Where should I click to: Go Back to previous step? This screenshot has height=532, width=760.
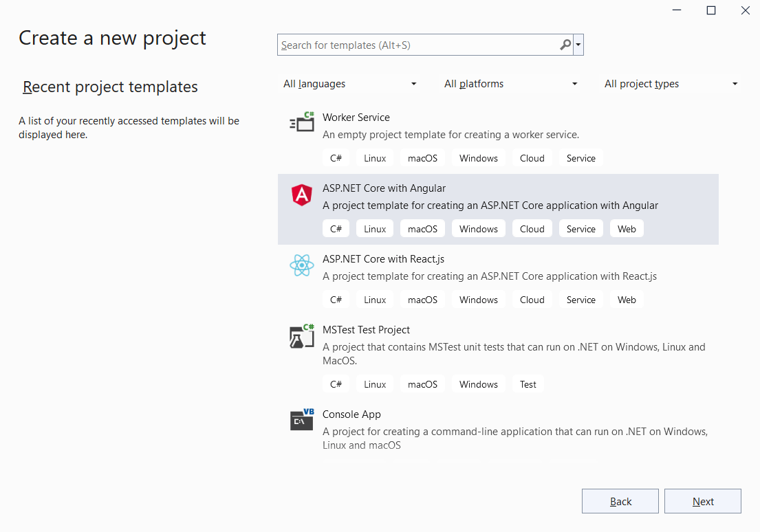[x=620, y=502]
